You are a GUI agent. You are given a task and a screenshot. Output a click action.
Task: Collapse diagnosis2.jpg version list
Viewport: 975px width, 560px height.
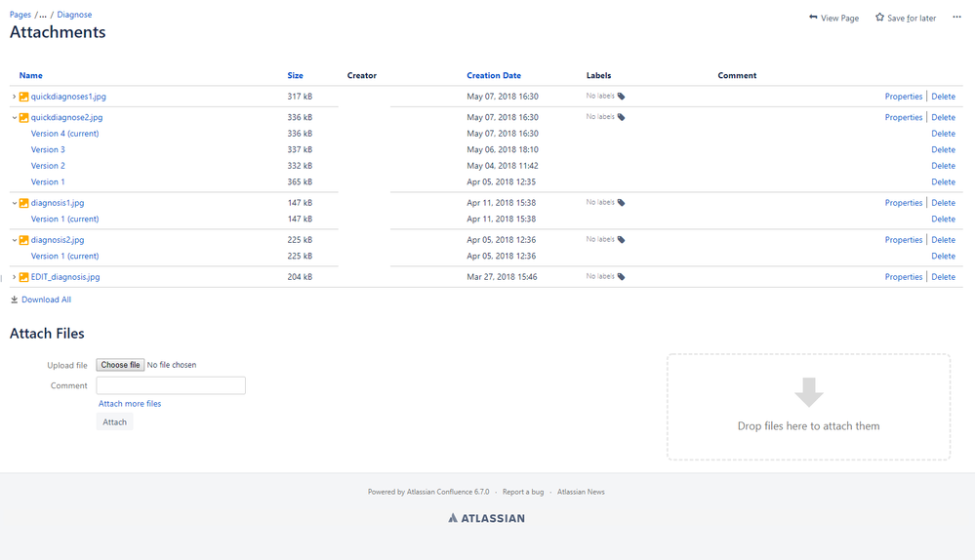click(15, 240)
